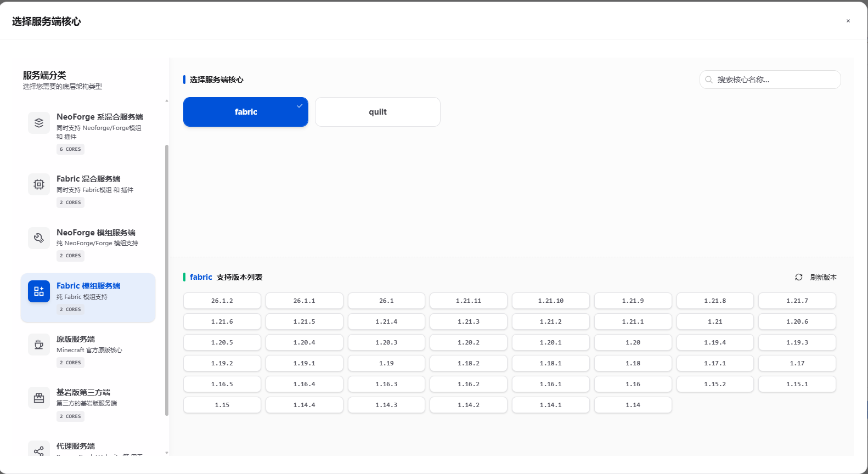This screenshot has width=868, height=474.
Task: Choose the fabric core card
Action: click(246, 112)
